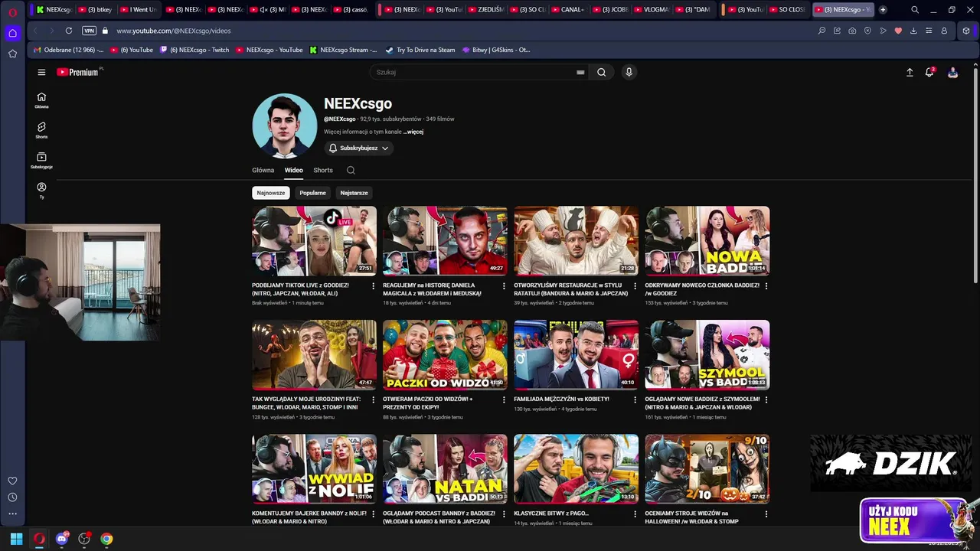Switch to the btkey browser tab

coord(95,9)
